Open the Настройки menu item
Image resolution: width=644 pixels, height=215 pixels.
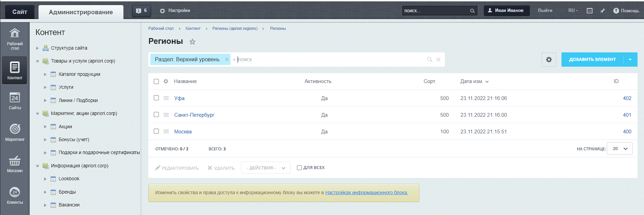click(x=175, y=11)
